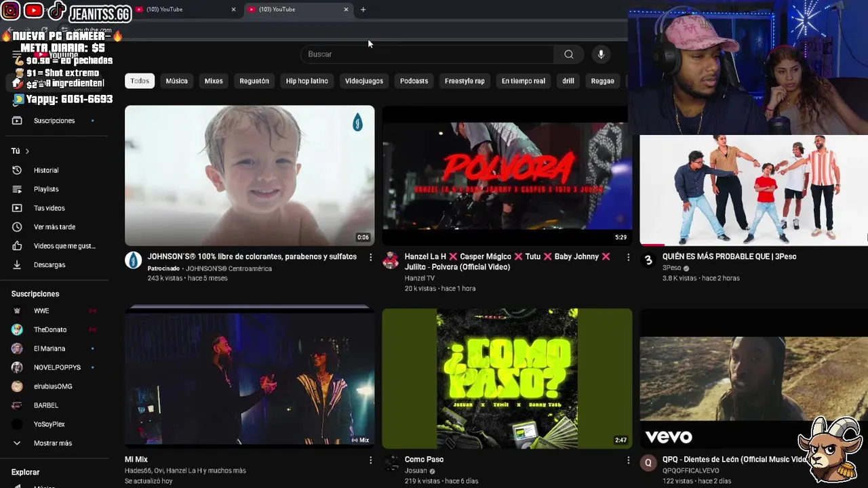This screenshot has width=868, height=488.
Task: Play the ¿Como Paso? thumbnail
Action: point(507,378)
